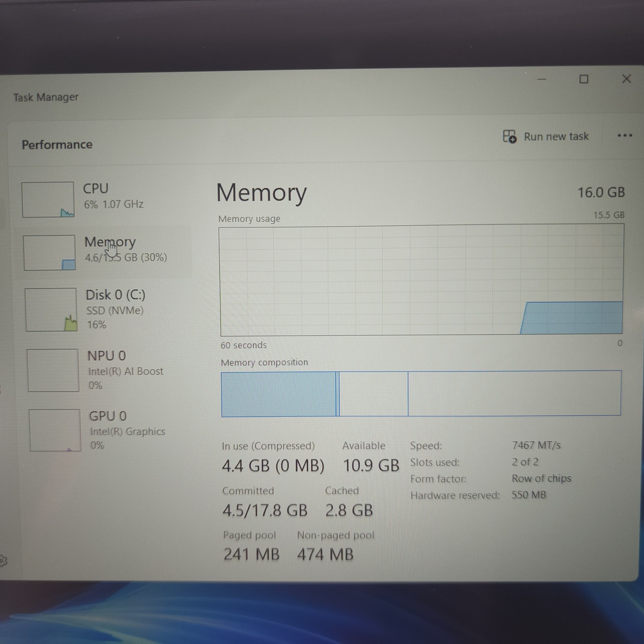The image size is (644, 644).
Task: Click the NPU 0 mini graph thumbnail
Action: (x=53, y=370)
